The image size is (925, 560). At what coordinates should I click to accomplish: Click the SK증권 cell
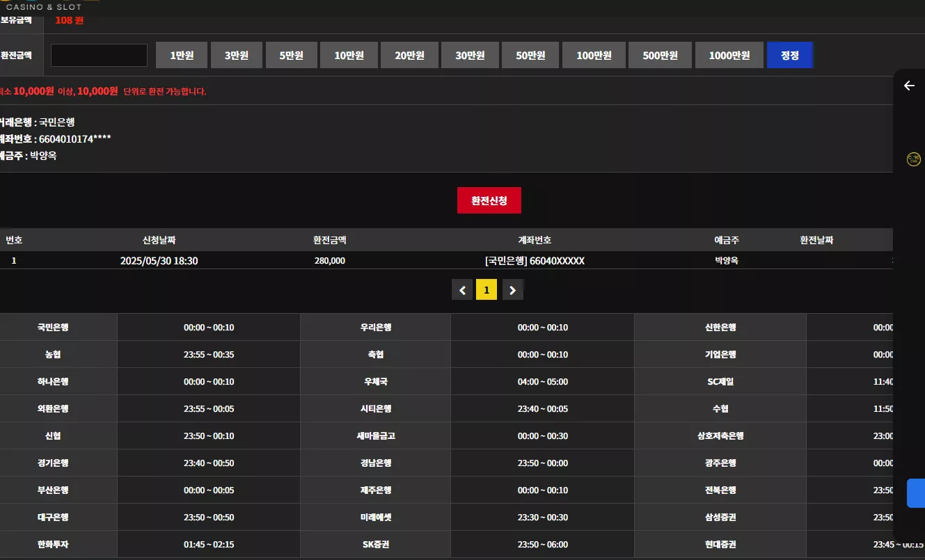point(376,545)
